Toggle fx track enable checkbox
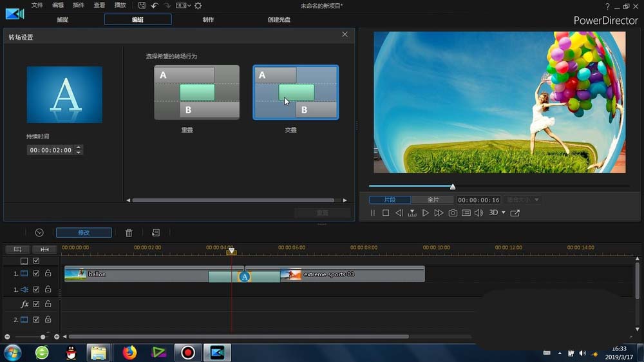The height and width of the screenshot is (362, 644). pyautogui.click(x=36, y=304)
